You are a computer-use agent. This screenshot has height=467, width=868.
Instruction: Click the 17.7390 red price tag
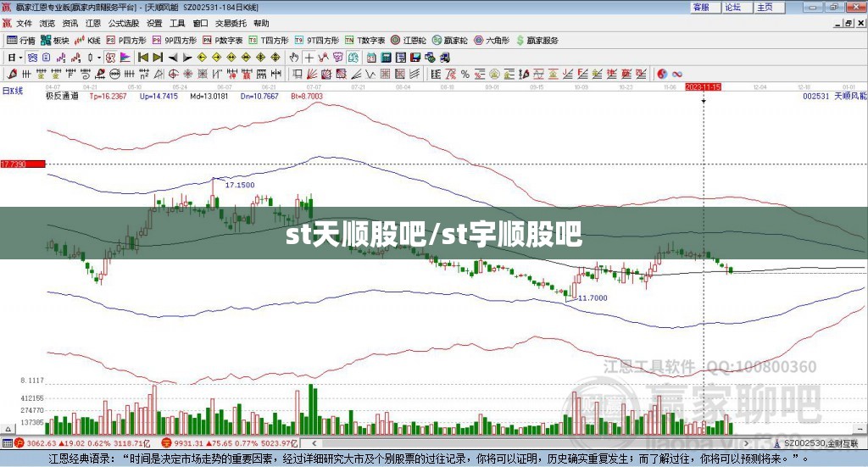[x=23, y=164]
